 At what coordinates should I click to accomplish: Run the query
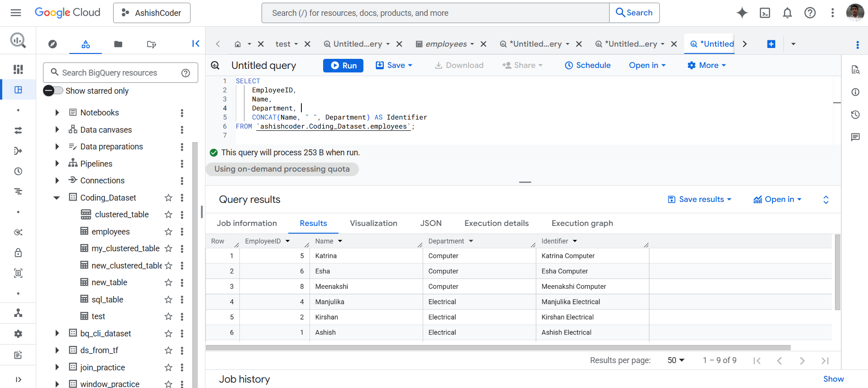[x=343, y=65]
